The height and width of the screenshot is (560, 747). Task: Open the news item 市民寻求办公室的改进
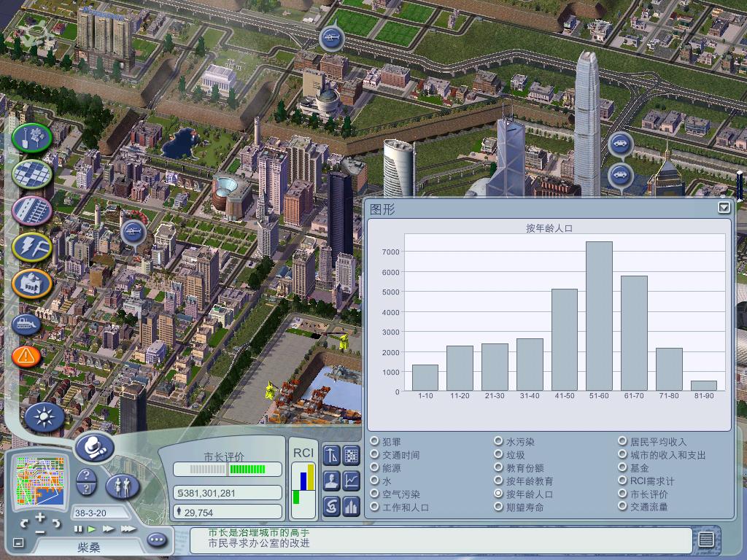[259, 543]
